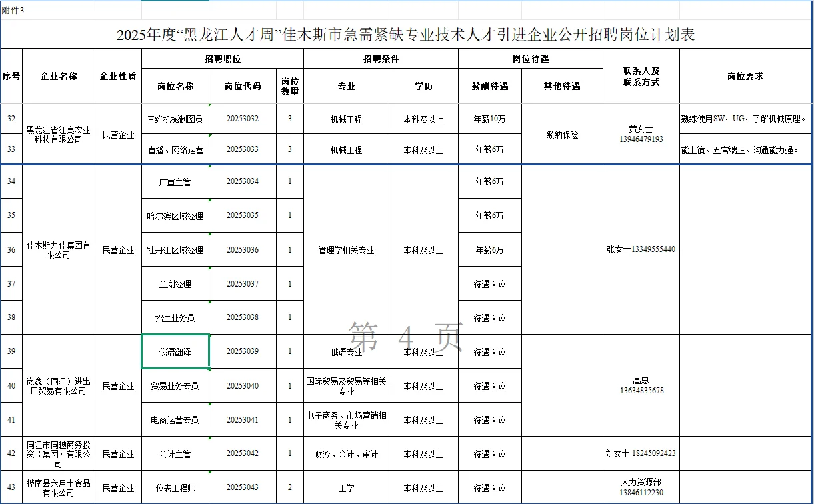Select the 联系人及联系方式 header cell
This screenshot has width=814, height=504.
[x=641, y=76]
